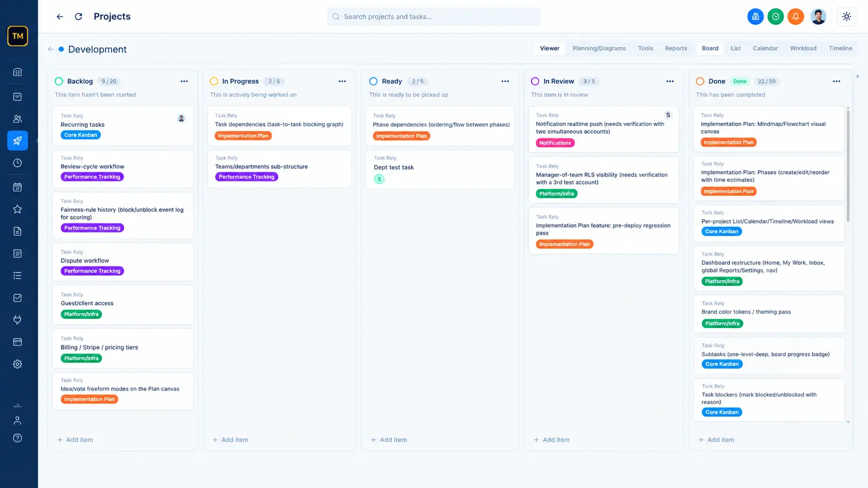Open the orange notifications bell

point(795,17)
